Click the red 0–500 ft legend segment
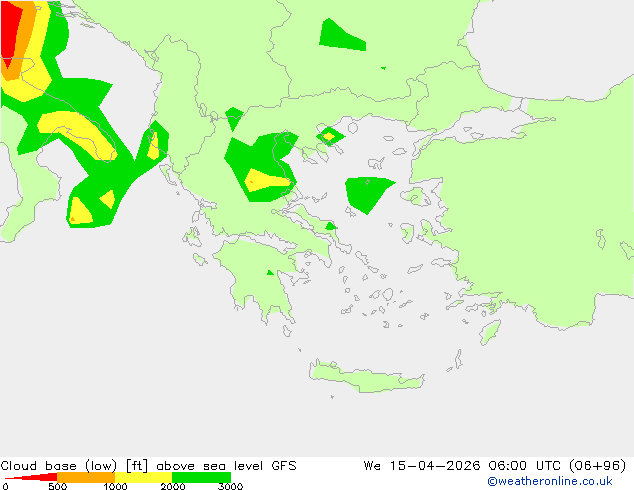 31,477
